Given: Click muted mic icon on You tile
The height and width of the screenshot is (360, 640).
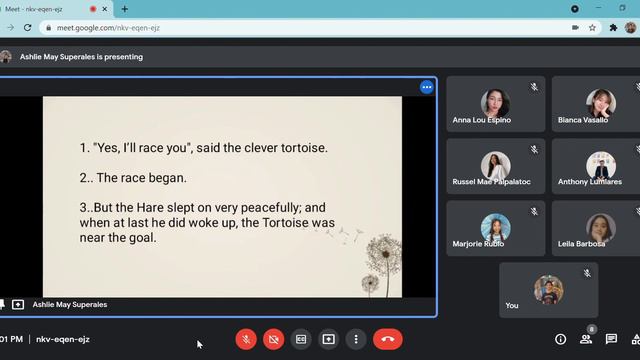Looking at the screenshot, I should [x=587, y=273].
